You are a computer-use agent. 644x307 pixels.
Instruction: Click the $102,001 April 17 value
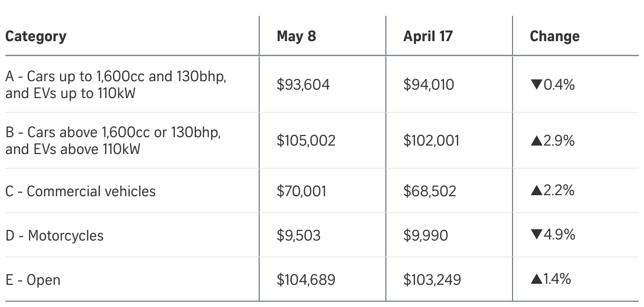click(431, 141)
